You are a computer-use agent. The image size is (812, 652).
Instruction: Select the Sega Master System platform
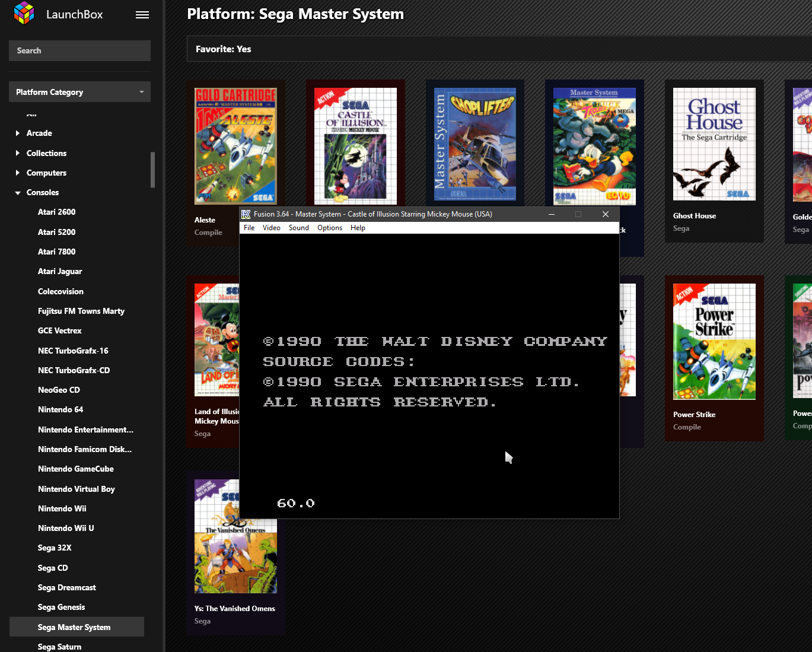77,627
